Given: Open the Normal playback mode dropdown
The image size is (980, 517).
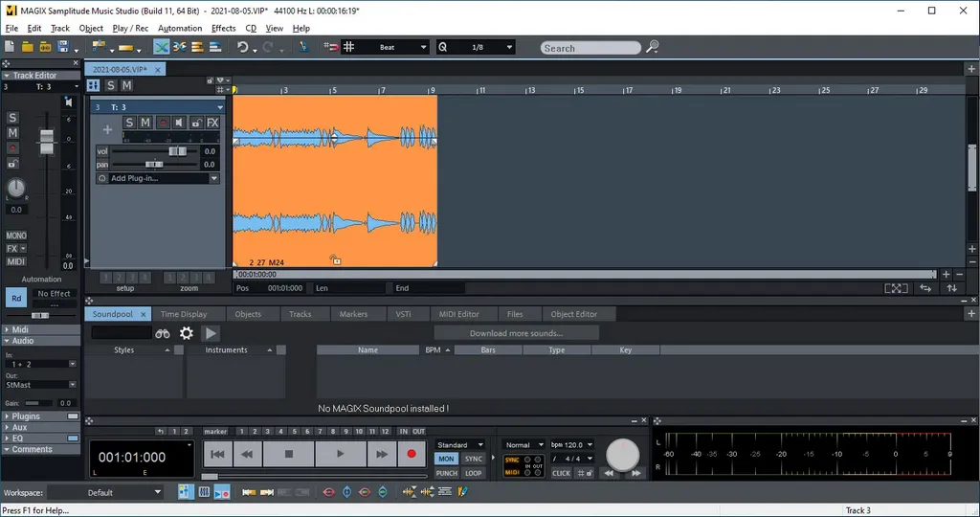Looking at the screenshot, I should (x=523, y=445).
